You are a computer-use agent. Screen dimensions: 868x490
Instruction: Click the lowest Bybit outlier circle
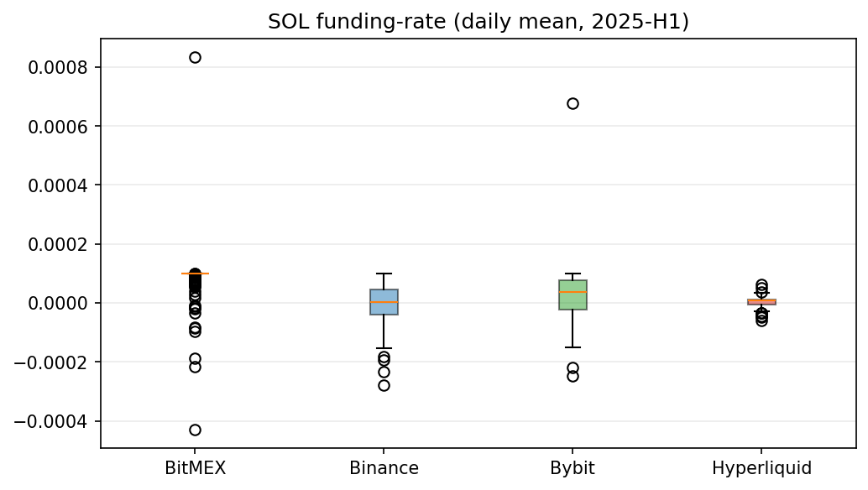(x=573, y=376)
